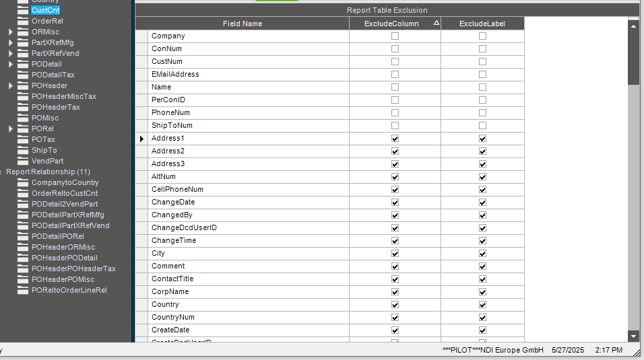Check ExcludeColumn for the Company field
Image resolution: width=644 pixels, height=360 pixels.
click(395, 36)
